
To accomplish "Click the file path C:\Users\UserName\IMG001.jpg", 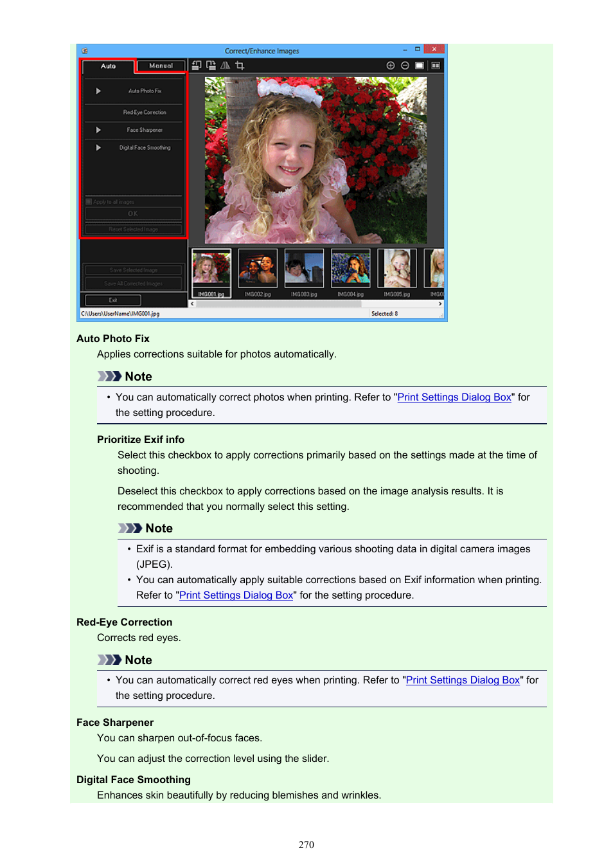I will click(x=120, y=314).
